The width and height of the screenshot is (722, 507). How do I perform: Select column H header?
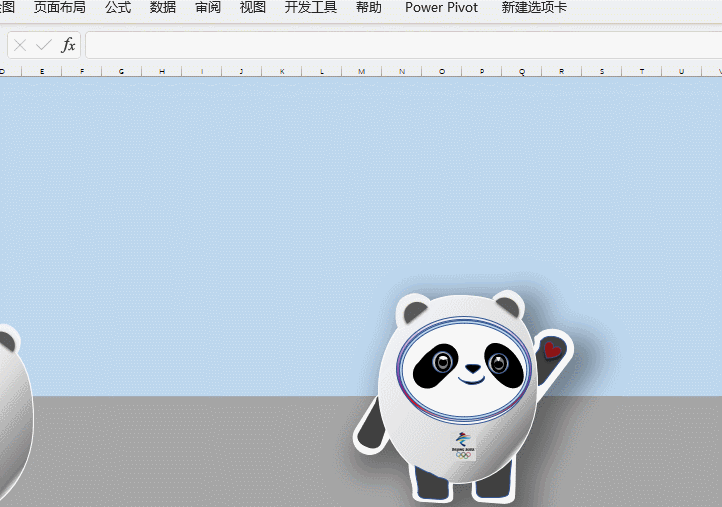coord(161,71)
